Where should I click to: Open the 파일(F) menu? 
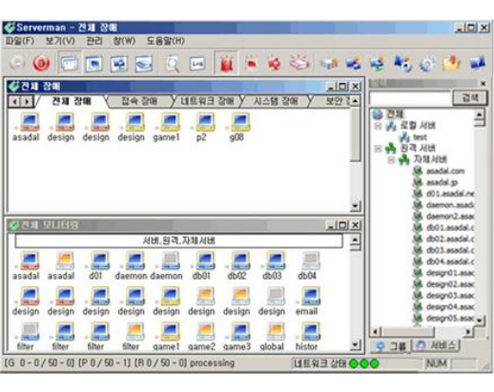pyautogui.click(x=20, y=41)
